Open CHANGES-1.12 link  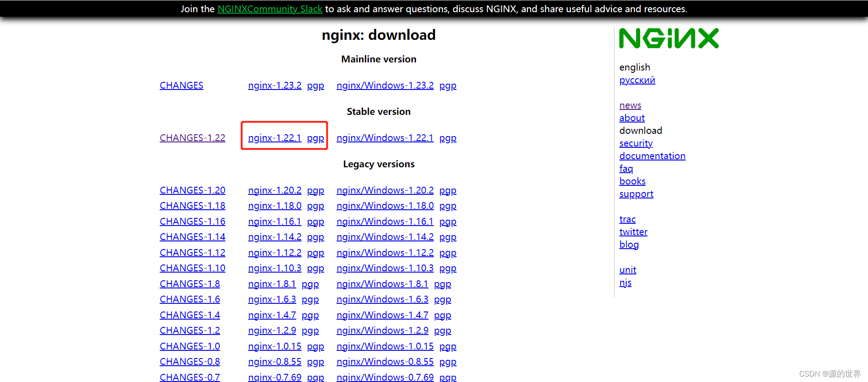(193, 253)
